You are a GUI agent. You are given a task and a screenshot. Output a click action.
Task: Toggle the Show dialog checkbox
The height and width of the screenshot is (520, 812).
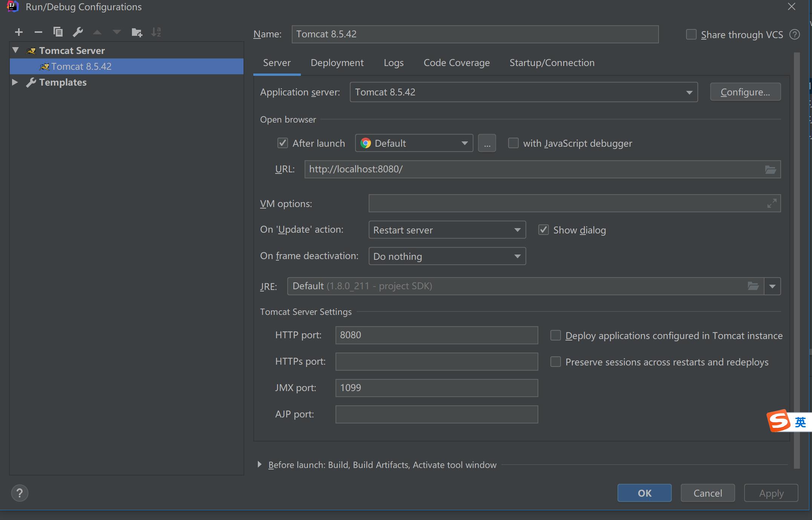543,230
